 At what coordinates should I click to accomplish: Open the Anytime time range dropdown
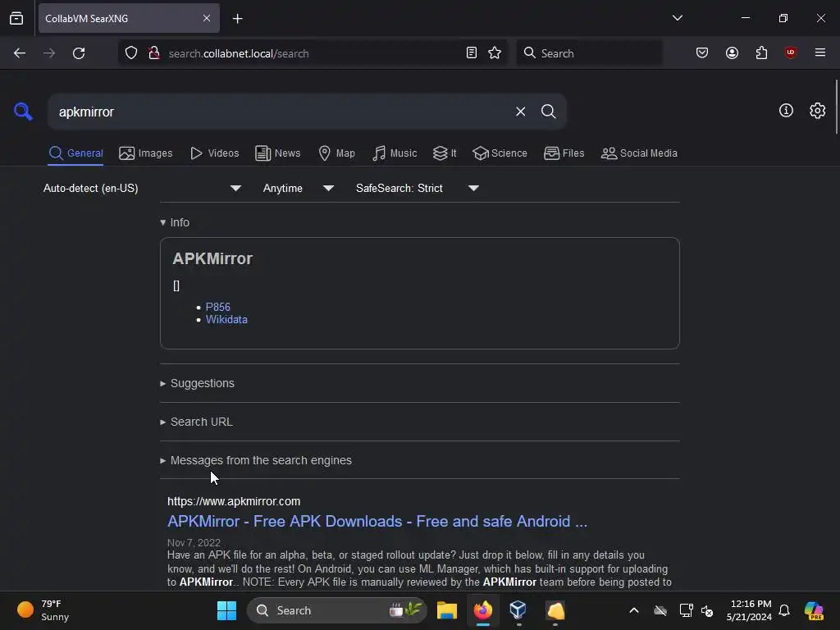tap(298, 188)
